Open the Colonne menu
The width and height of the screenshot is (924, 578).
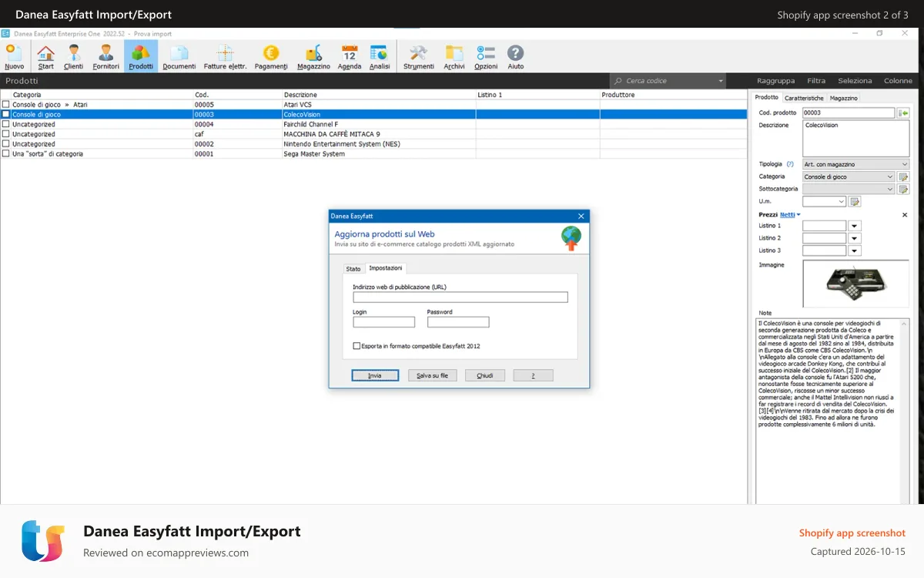[898, 81]
